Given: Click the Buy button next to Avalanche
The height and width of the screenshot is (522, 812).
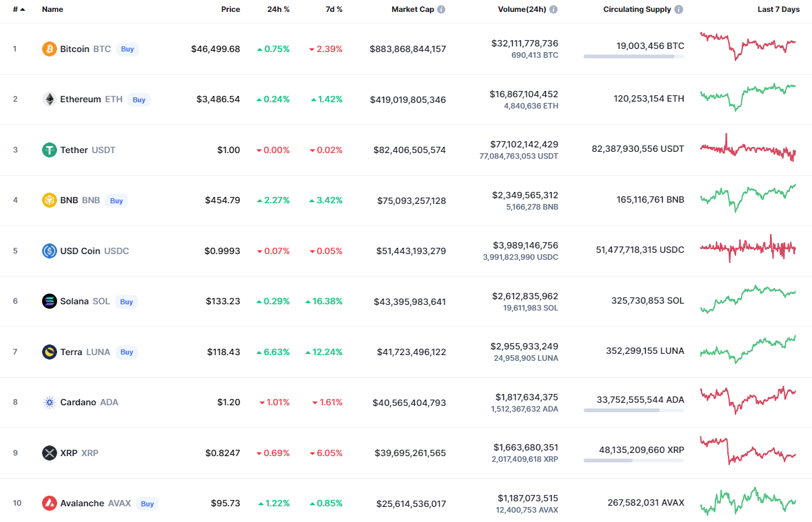Looking at the screenshot, I should click(x=147, y=504).
